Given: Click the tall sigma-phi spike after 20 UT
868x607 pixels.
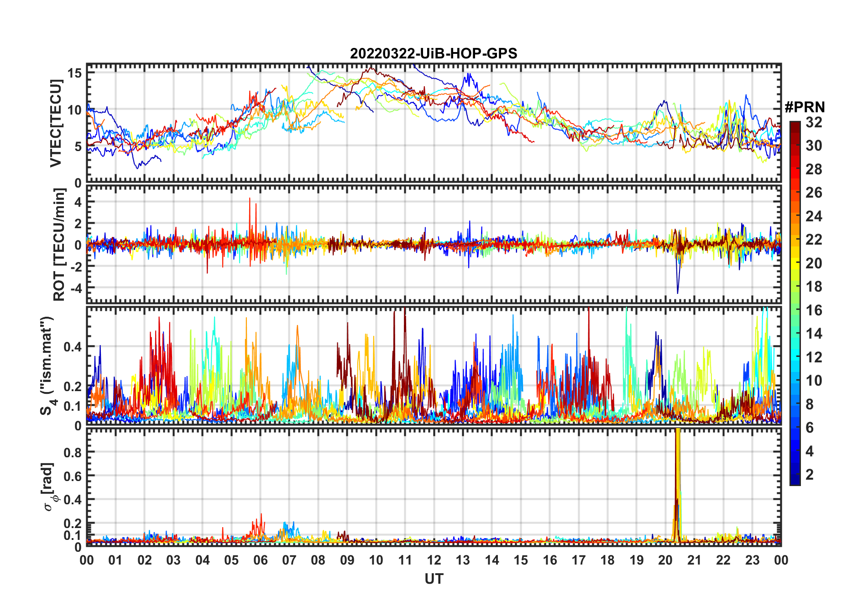Looking at the screenshot, I should [677, 456].
